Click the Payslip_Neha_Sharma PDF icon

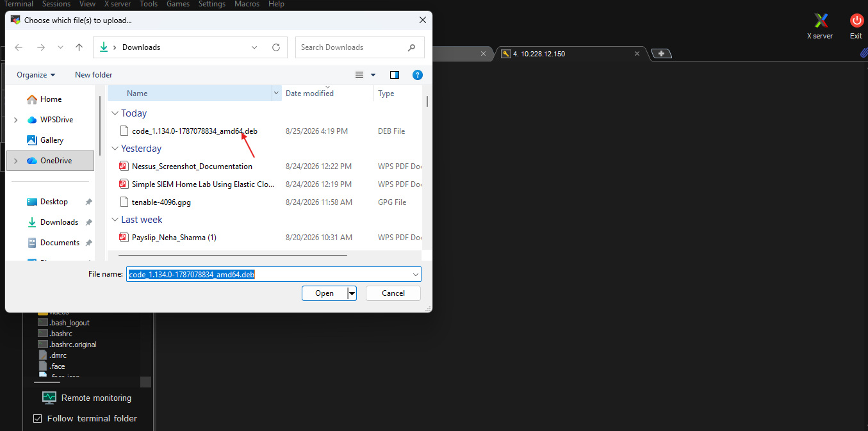point(124,238)
